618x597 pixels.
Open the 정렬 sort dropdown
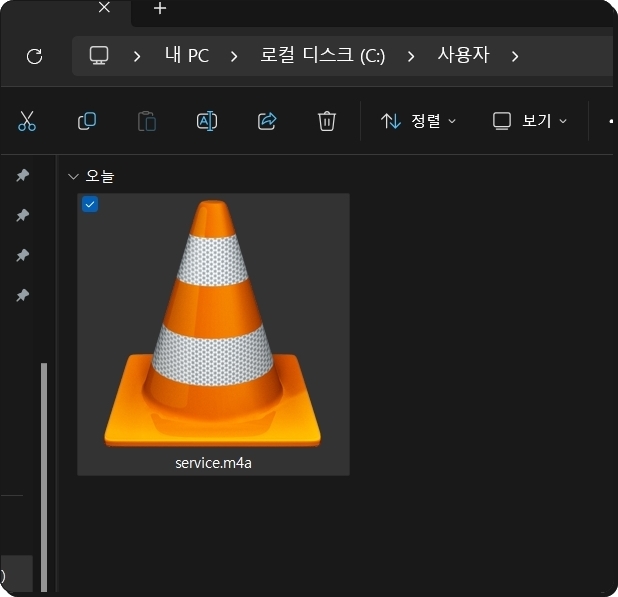419,121
